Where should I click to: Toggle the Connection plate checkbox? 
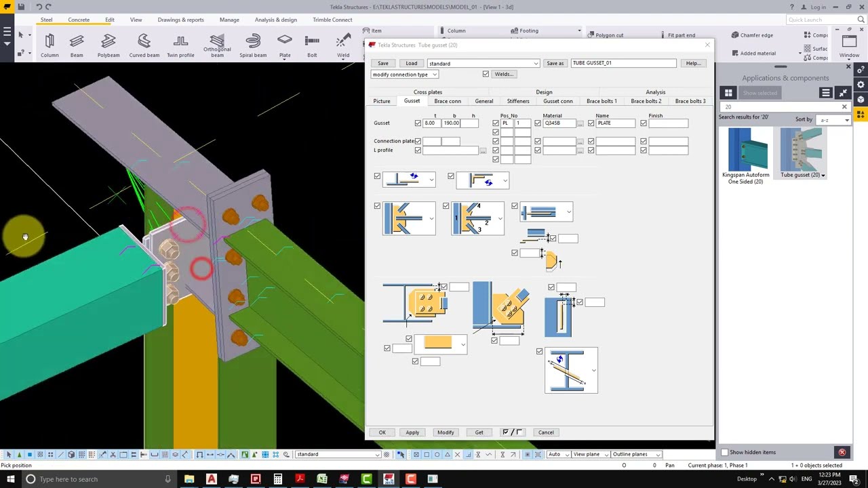(x=418, y=141)
